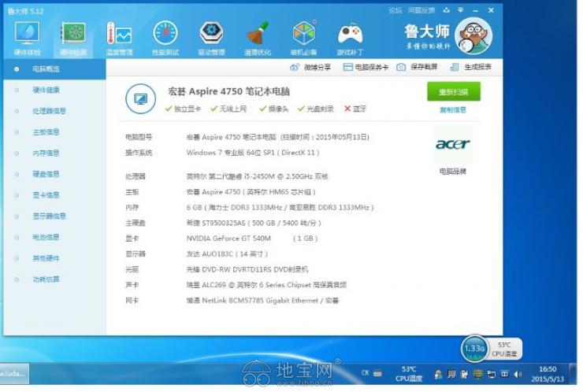Click the round computer monitor icon
Image resolution: width=583 pixels, height=392 pixels.
click(x=140, y=99)
